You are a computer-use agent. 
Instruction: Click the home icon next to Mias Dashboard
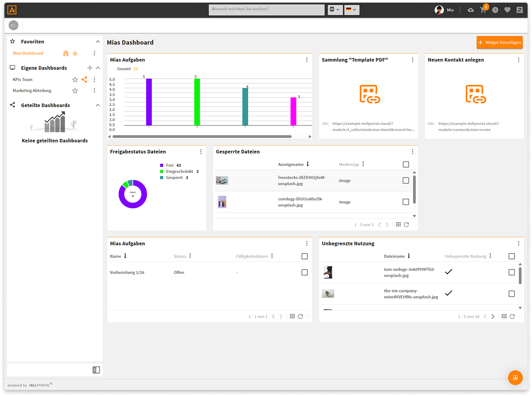point(66,53)
